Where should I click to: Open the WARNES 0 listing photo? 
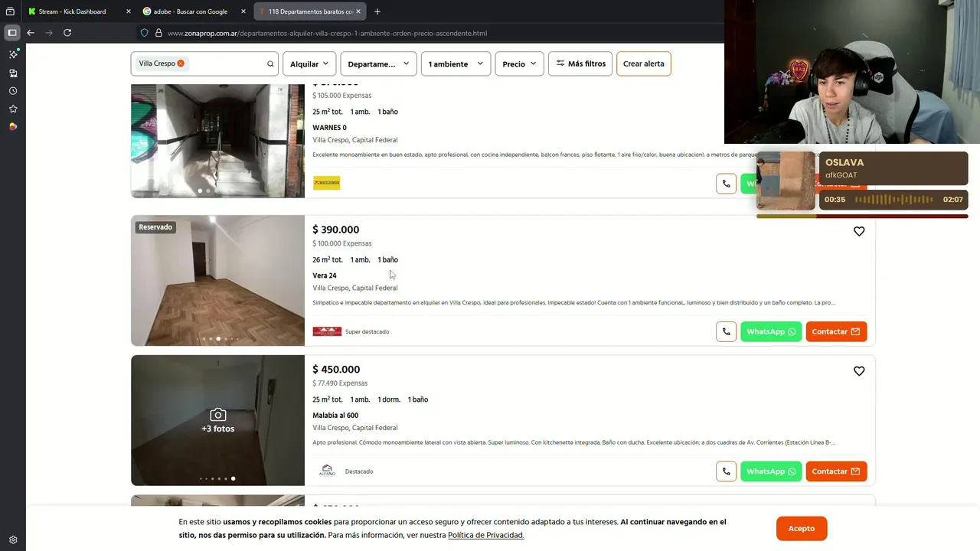pos(217,141)
